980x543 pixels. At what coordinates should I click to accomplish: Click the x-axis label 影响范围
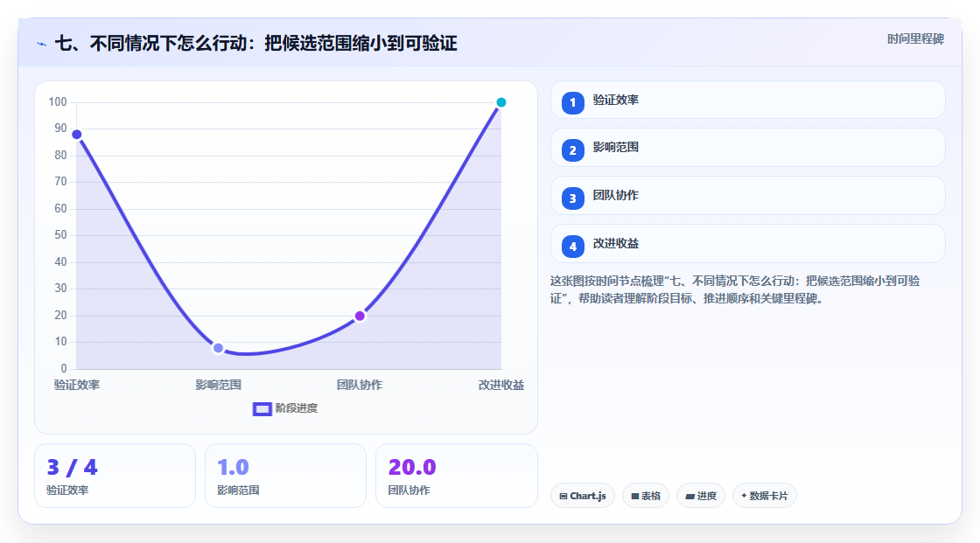click(x=218, y=385)
